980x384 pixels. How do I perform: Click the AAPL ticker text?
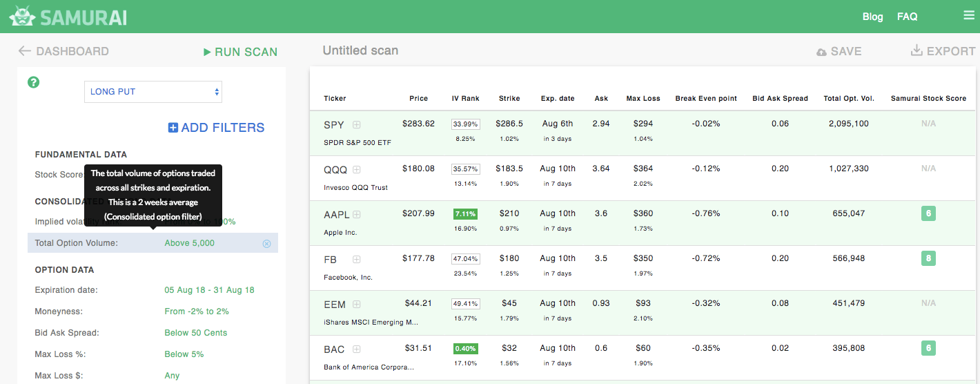337,215
